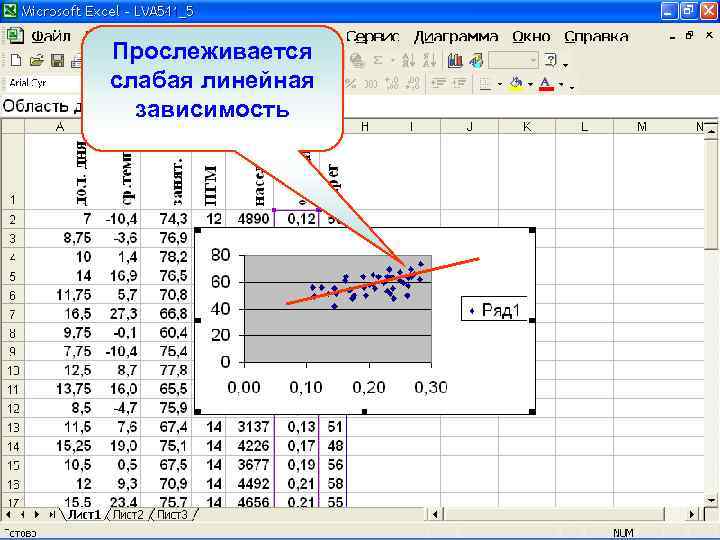The height and width of the screenshot is (540, 720).
Task: Launch the Chart Wizard icon
Action: [455, 60]
